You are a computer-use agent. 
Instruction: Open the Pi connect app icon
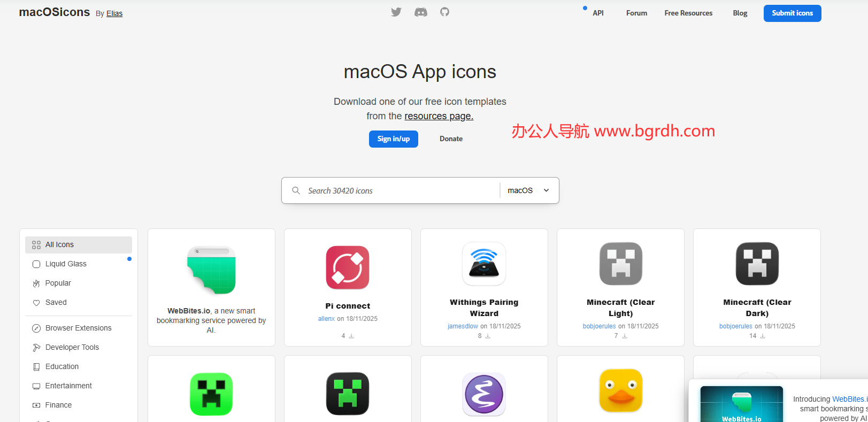pos(348,267)
